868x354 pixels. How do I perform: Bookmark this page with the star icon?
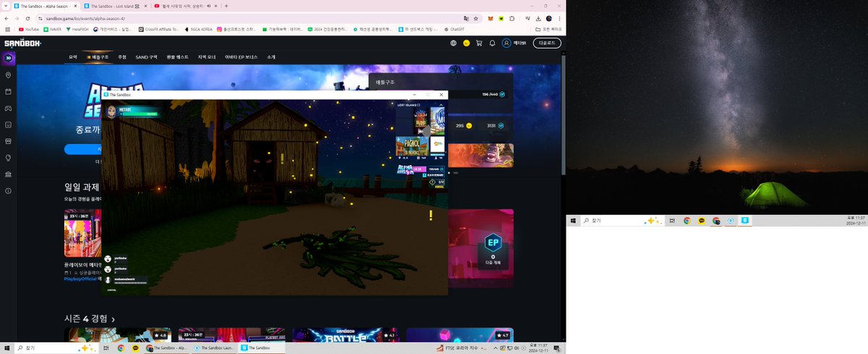click(476, 18)
